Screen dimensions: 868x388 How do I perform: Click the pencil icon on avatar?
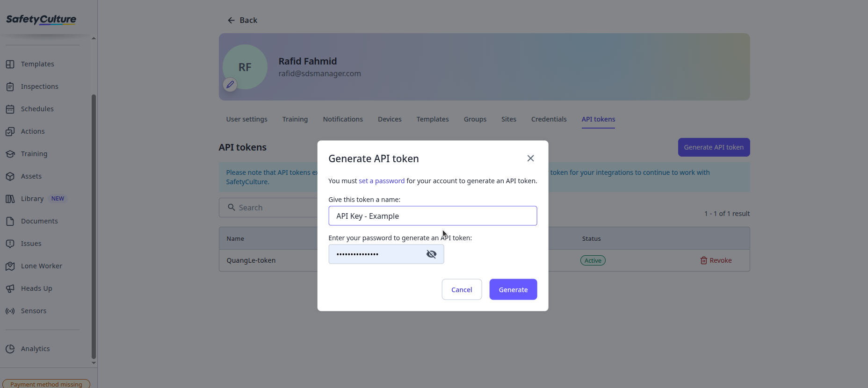click(x=230, y=85)
